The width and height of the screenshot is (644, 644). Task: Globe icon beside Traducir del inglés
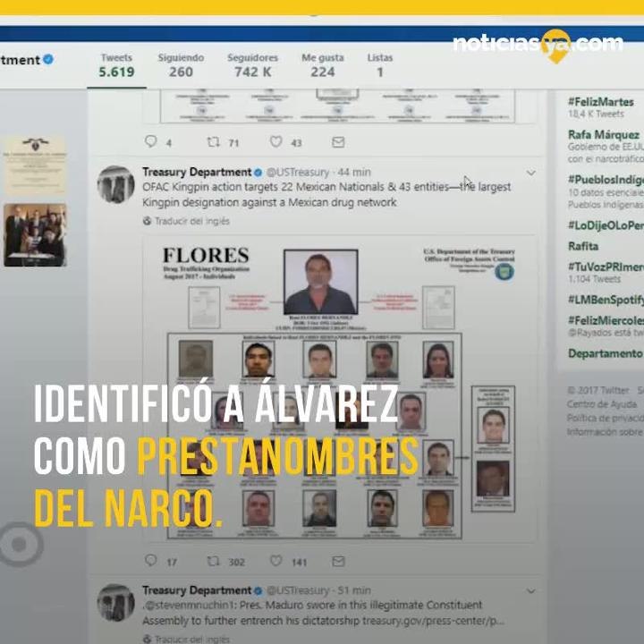coord(147,221)
